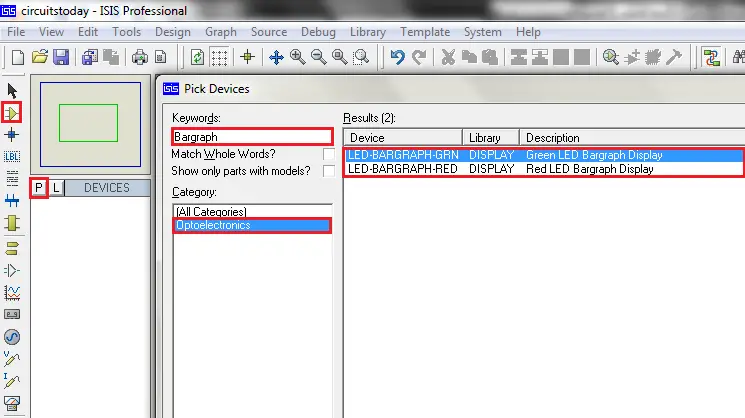Click the blue Pan center icon
The image size is (745, 418).
276,57
